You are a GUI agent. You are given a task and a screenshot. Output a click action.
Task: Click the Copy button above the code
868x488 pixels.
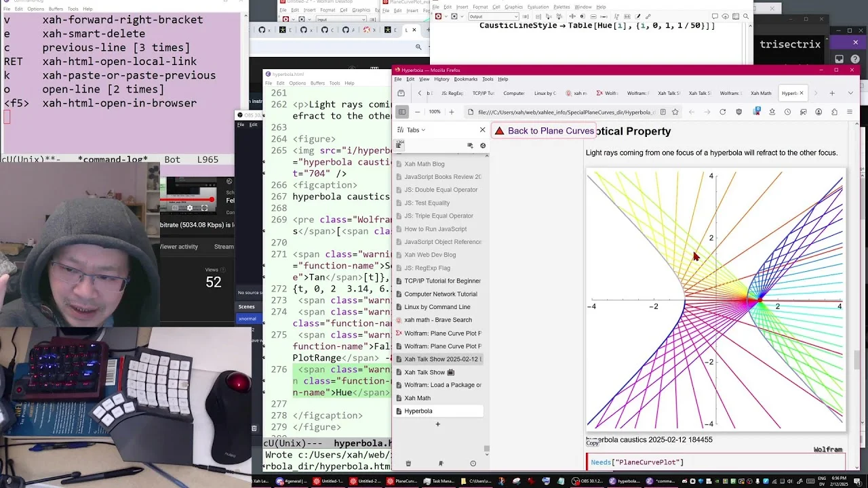click(593, 443)
